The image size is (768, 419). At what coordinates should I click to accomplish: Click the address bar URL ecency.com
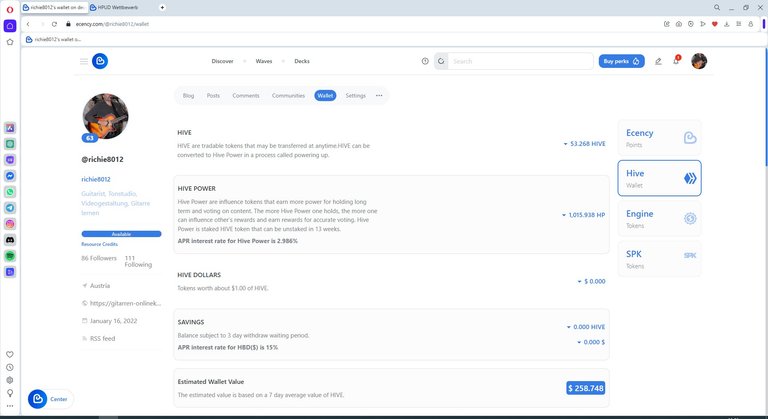point(112,24)
